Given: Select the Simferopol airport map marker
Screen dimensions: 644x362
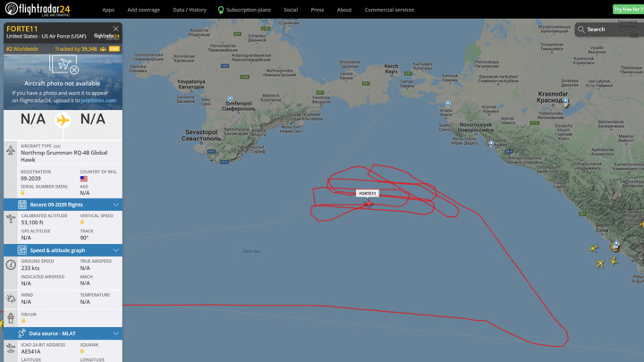Looking at the screenshot, I should pyautogui.click(x=230, y=99).
